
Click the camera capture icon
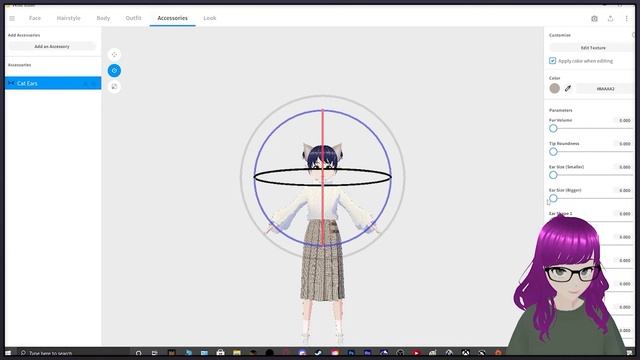[x=594, y=19]
